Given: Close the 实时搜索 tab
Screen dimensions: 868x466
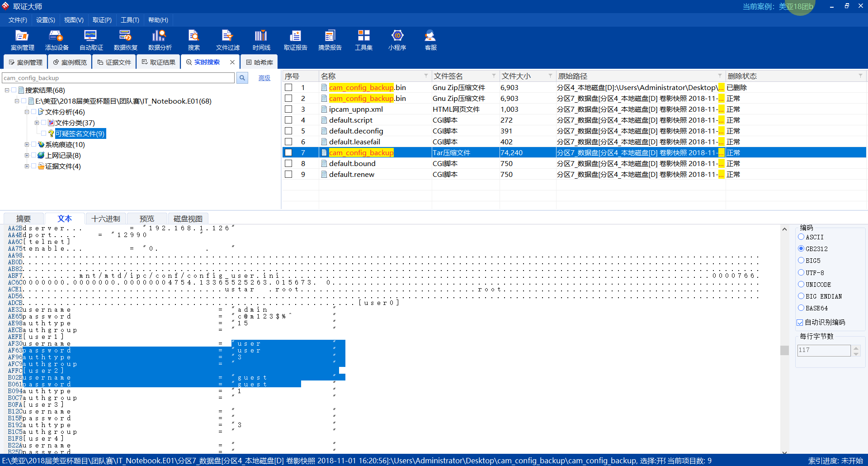Looking at the screenshot, I should pos(232,62).
